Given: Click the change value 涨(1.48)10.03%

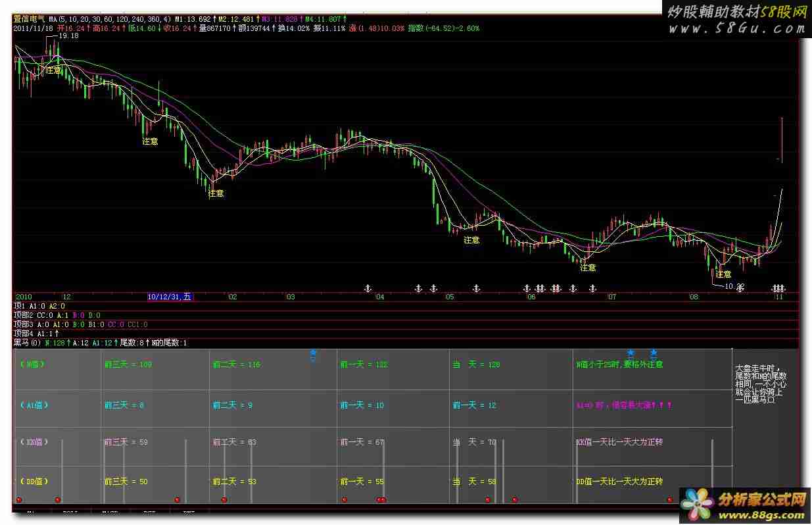Looking at the screenshot, I should [377, 28].
